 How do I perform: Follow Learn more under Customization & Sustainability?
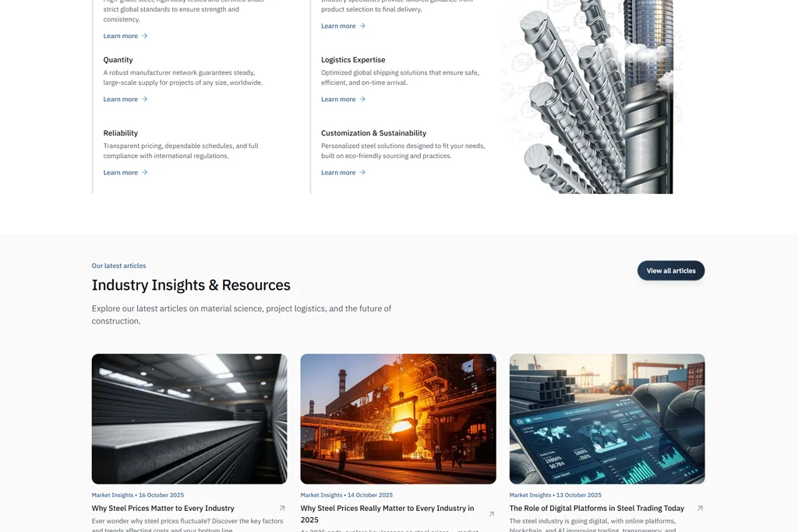[343, 172]
